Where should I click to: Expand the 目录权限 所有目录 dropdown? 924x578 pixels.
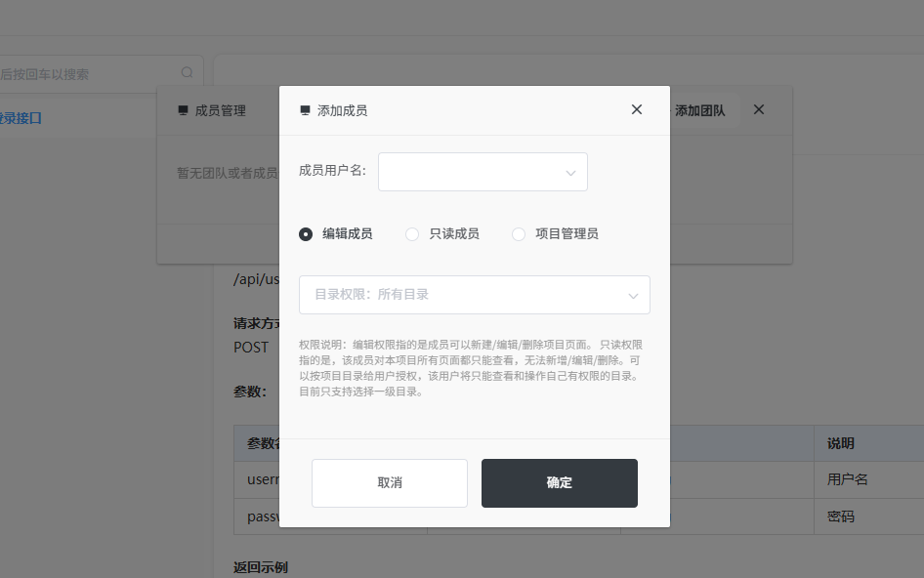coord(475,295)
